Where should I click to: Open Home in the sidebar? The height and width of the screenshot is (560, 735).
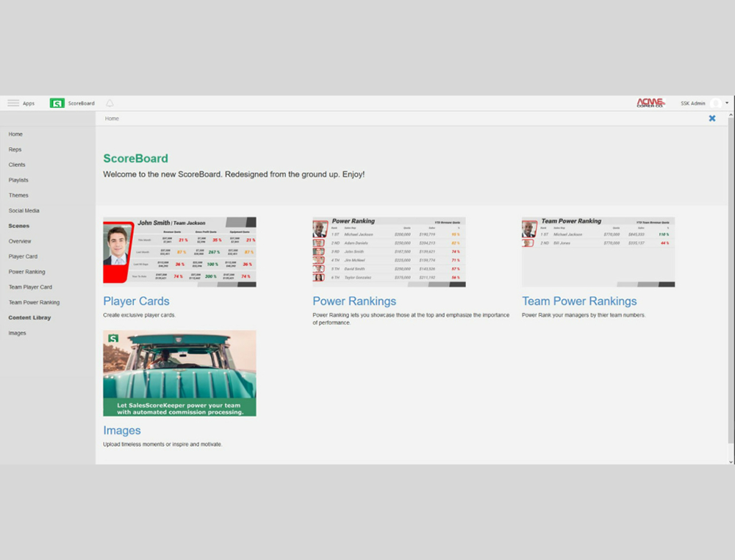pyautogui.click(x=15, y=134)
